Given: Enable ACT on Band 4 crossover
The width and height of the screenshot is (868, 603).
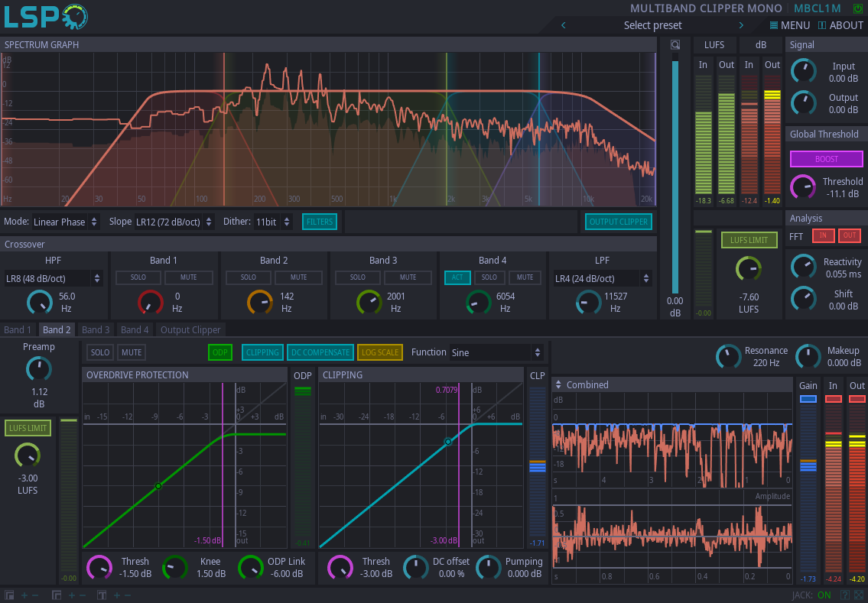Looking at the screenshot, I should (x=457, y=277).
